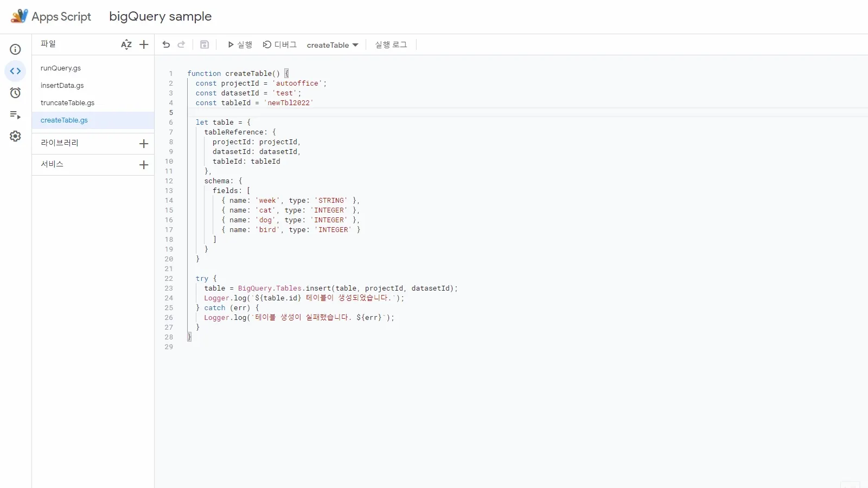Place cursor on empty line 5

tap(526, 113)
